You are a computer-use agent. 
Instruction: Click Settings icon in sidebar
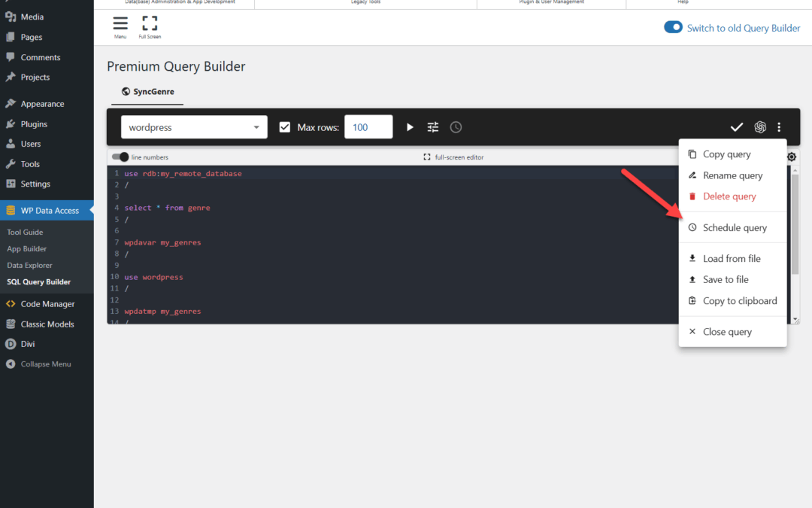coord(11,184)
